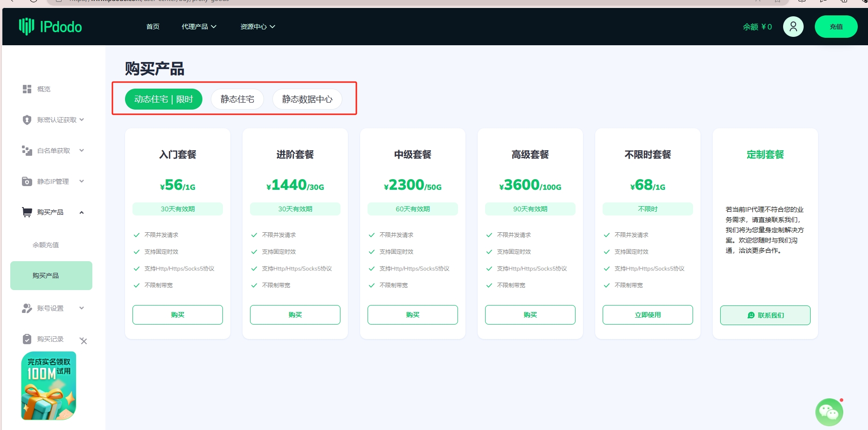Open the 资源中心 dropdown

click(x=257, y=27)
